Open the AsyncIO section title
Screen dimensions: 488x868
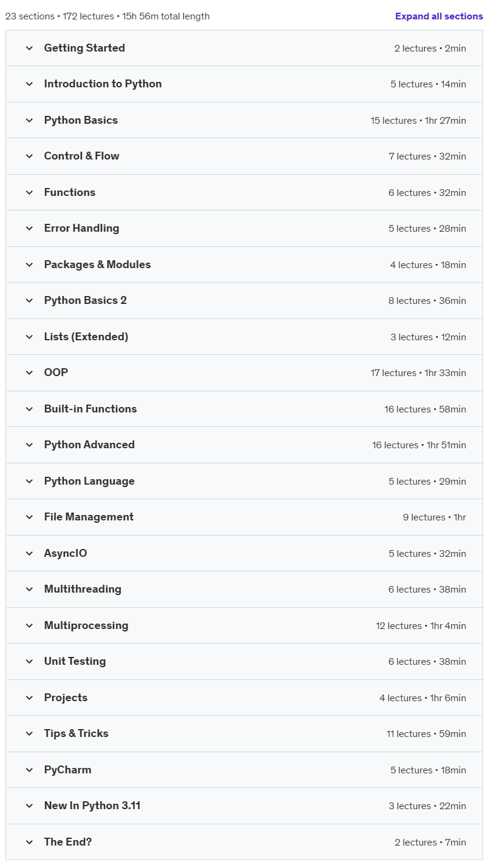(66, 553)
